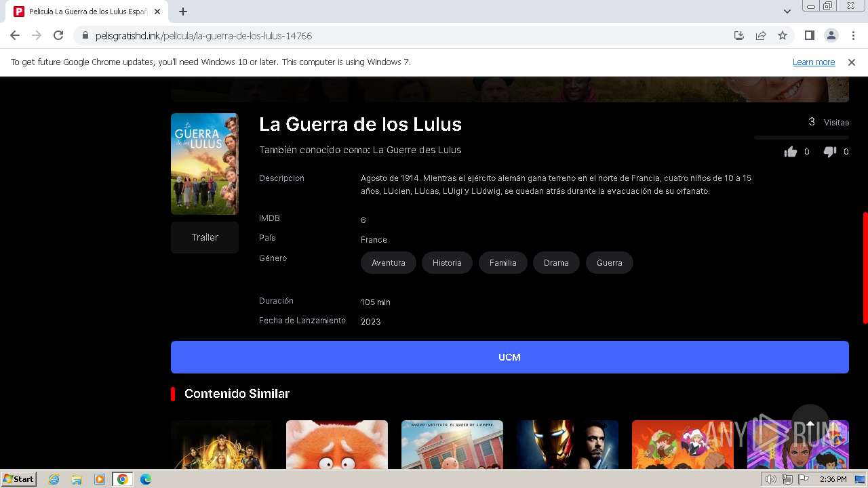Click the Contenido Similar heading
Viewport: 868px width, 488px height.
click(x=237, y=394)
